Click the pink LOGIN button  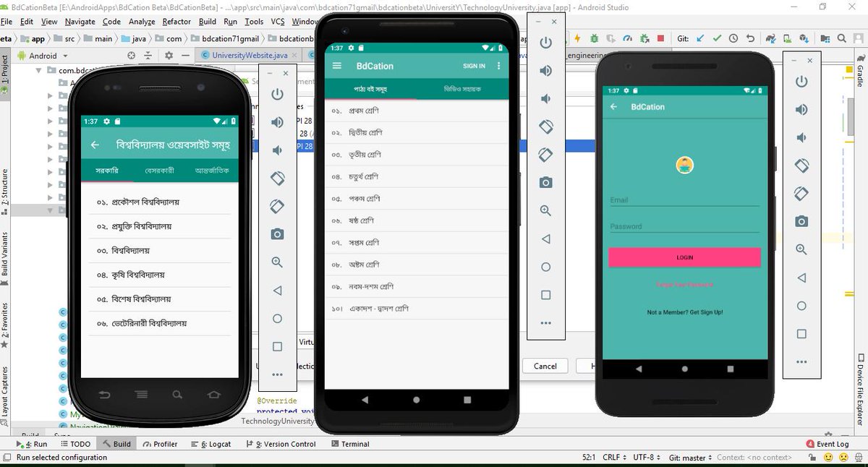(684, 257)
